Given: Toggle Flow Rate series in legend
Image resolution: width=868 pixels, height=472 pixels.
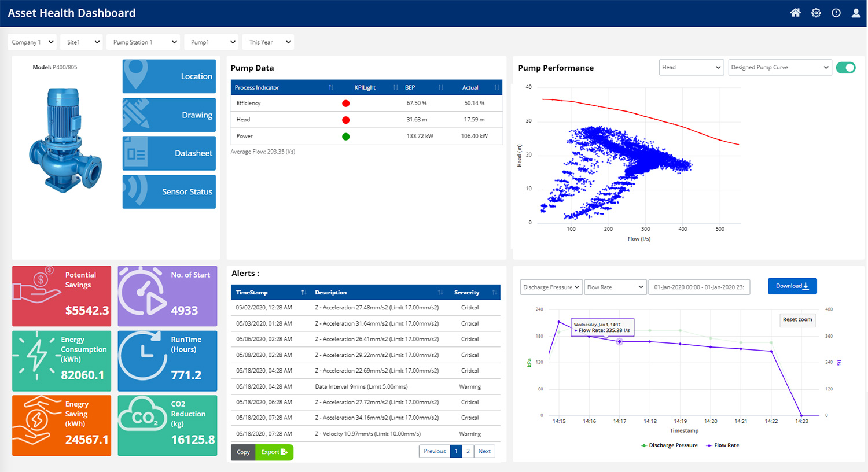Looking at the screenshot, I should (x=722, y=445).
